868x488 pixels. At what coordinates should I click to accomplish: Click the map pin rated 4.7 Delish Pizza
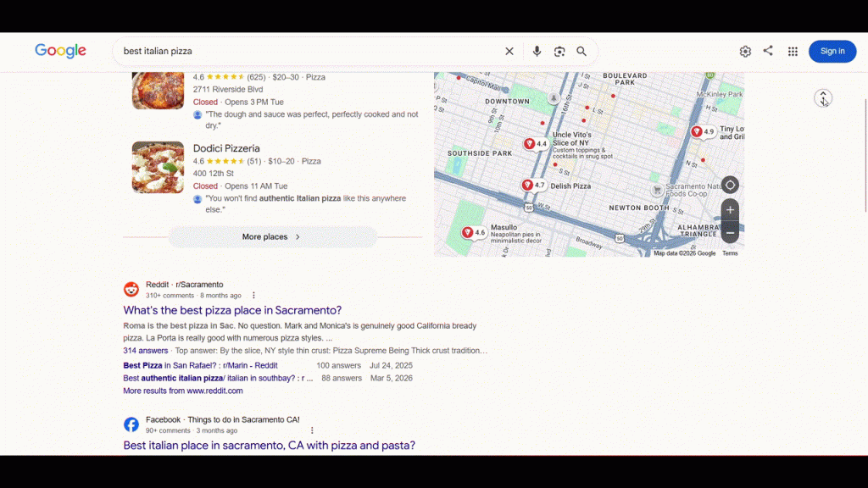pyautogui.click(x=527, y=185)
